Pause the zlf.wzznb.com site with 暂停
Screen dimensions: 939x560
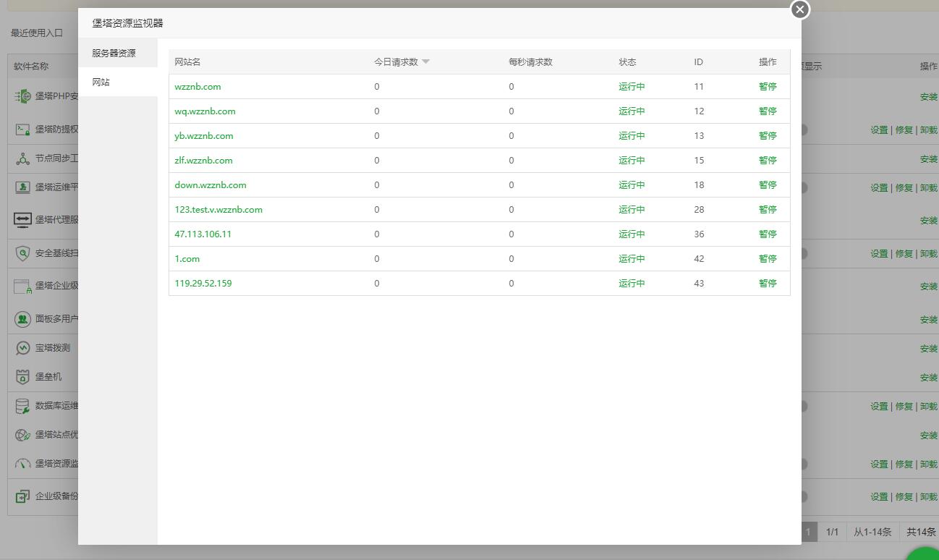coord(768,160)
